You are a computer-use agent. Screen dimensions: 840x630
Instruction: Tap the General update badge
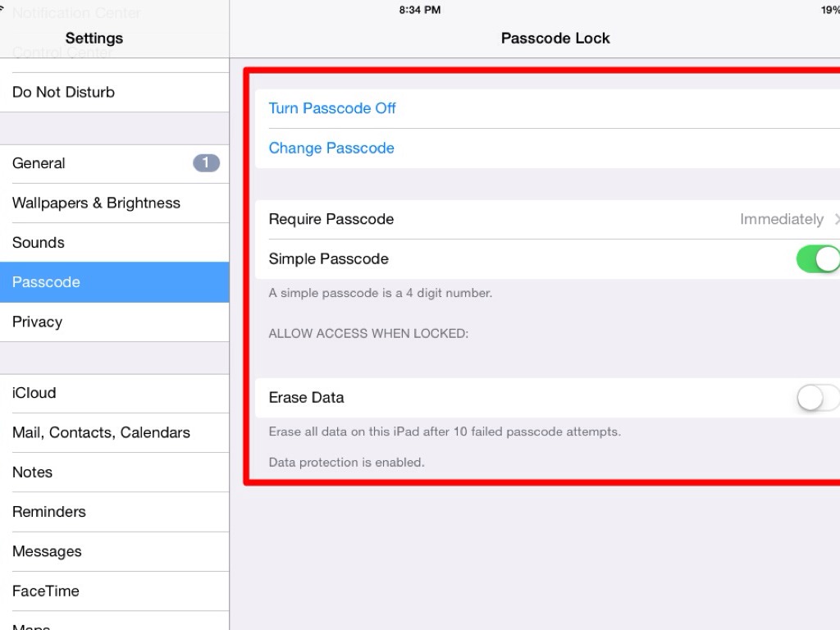(x=206, y=163)
